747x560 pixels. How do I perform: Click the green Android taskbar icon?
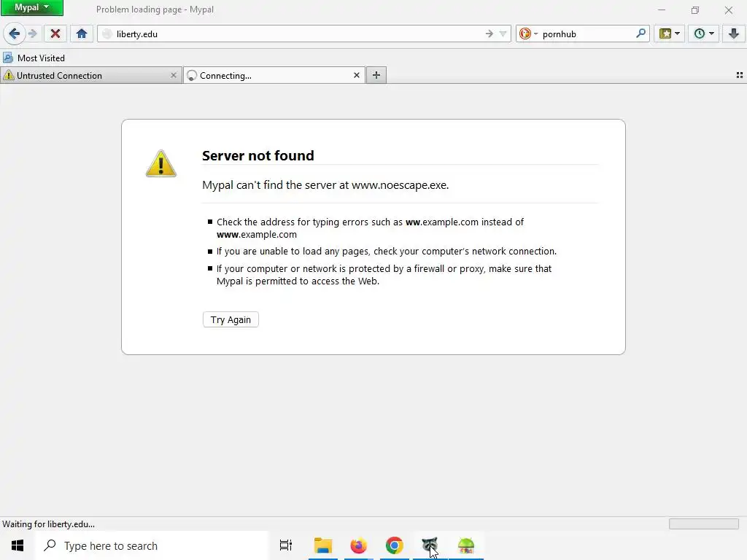[x=466, y=545]
